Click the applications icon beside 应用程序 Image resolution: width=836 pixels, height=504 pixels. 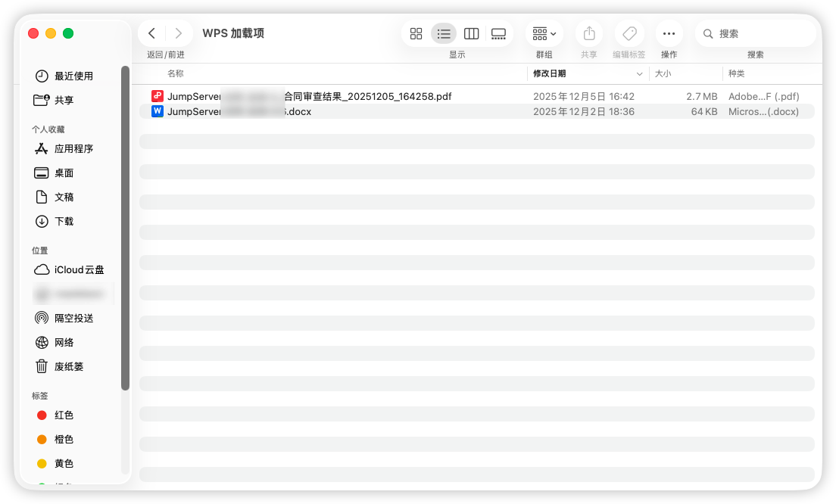pyautogui.click(x=42, y=148)
